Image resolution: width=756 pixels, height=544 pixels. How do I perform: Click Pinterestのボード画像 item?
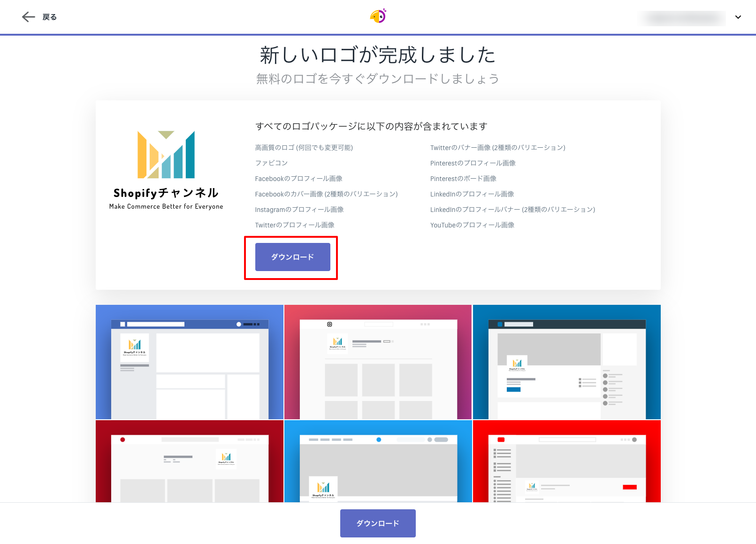point(464,179)
